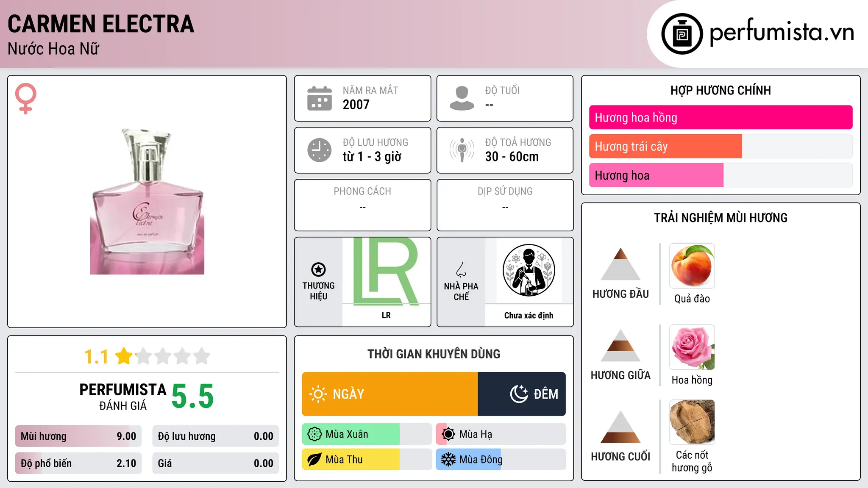Image resolution: width=868 pixels, height=488 pixels.
Task: Click the Mùa Xuân season bar
Action: [367, 434]
